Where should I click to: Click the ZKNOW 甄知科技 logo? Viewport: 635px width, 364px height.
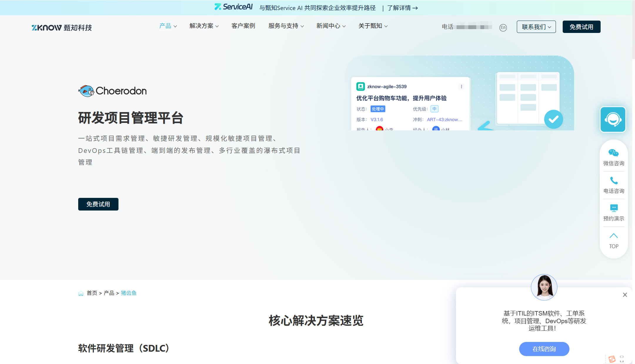click(x=62, y=28)
